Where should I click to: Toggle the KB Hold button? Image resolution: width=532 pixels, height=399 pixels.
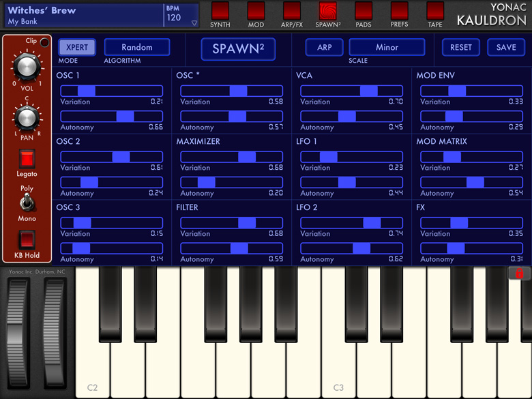tap(27, 239)
